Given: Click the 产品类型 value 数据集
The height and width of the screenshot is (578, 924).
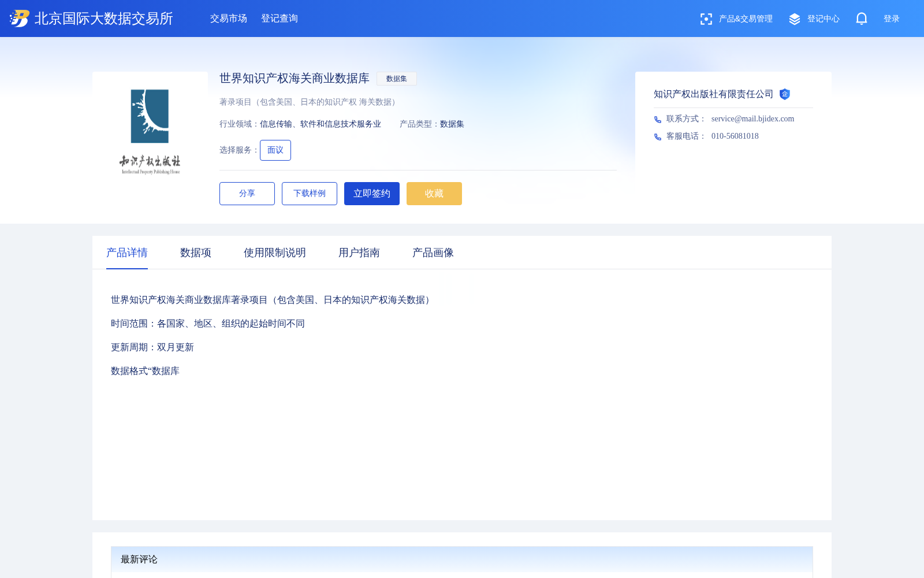Looking at the screenshot, I should tap(452, 124).
